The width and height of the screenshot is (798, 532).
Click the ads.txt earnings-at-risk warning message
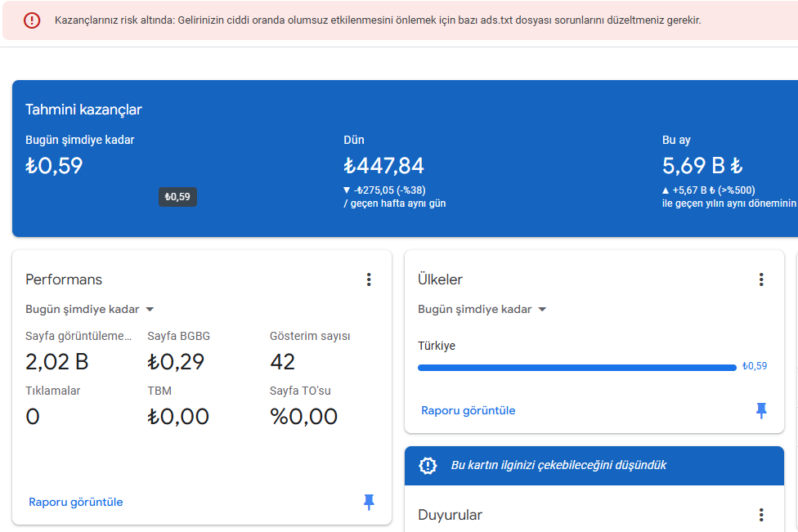click(x=378, y=20)
